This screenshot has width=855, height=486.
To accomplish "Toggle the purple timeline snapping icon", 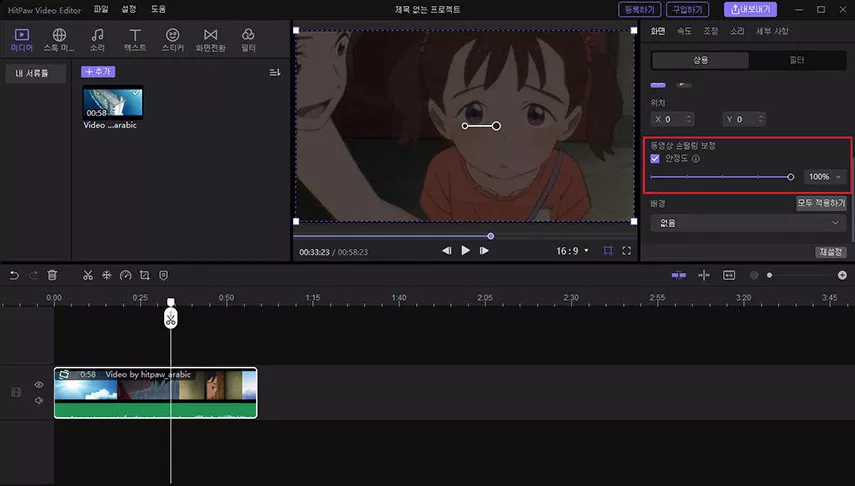I will 679,275.
